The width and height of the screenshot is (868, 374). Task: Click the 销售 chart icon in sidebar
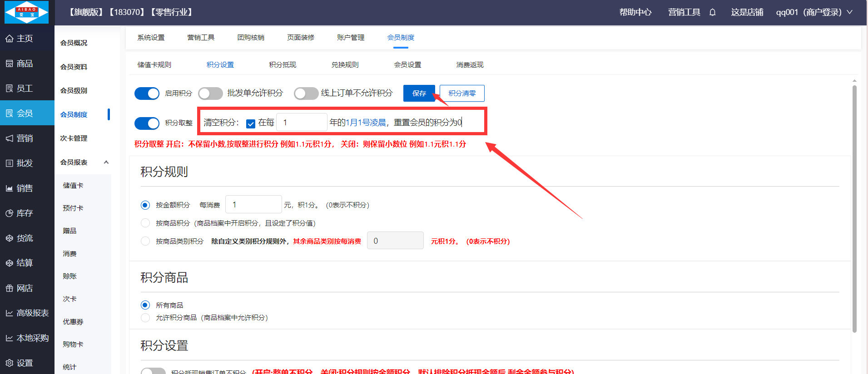[9, 188]
